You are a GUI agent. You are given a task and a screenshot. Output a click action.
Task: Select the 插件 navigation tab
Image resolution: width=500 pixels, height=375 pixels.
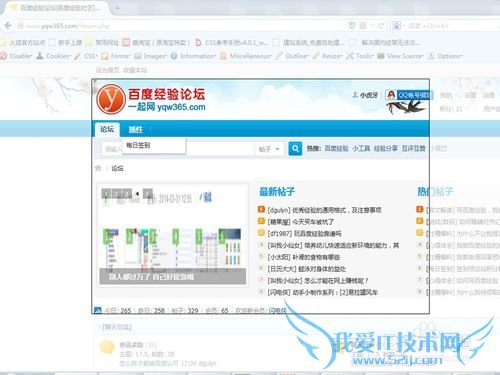136,129
